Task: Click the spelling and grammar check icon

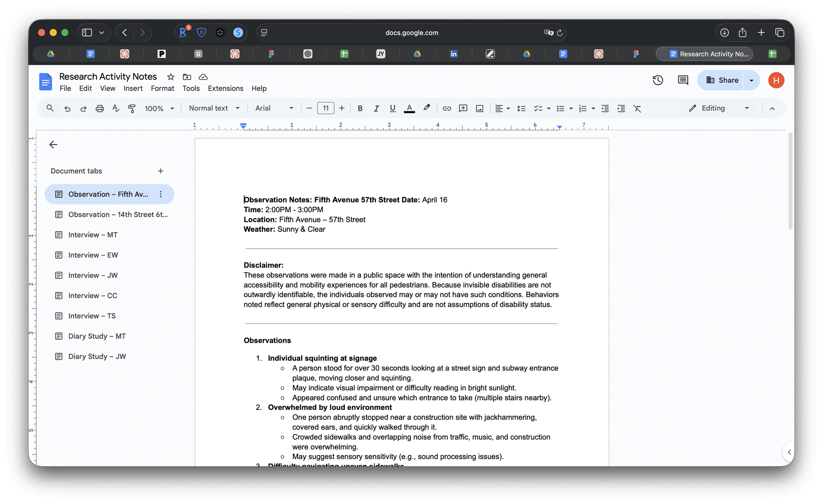Action: (116, 109)
